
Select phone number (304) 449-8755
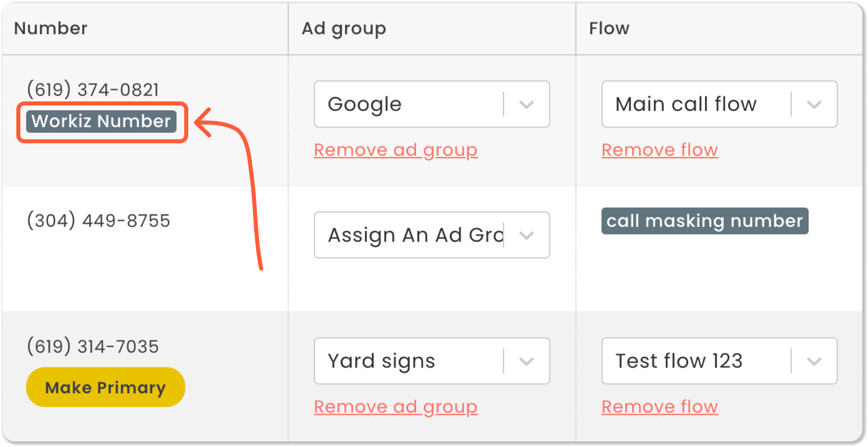[x=98, y=221]
